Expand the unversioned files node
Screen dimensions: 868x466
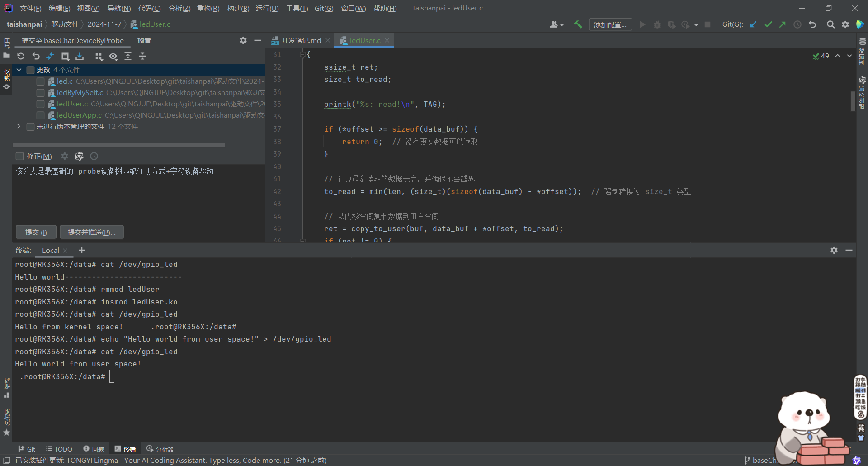coord(19,126)
